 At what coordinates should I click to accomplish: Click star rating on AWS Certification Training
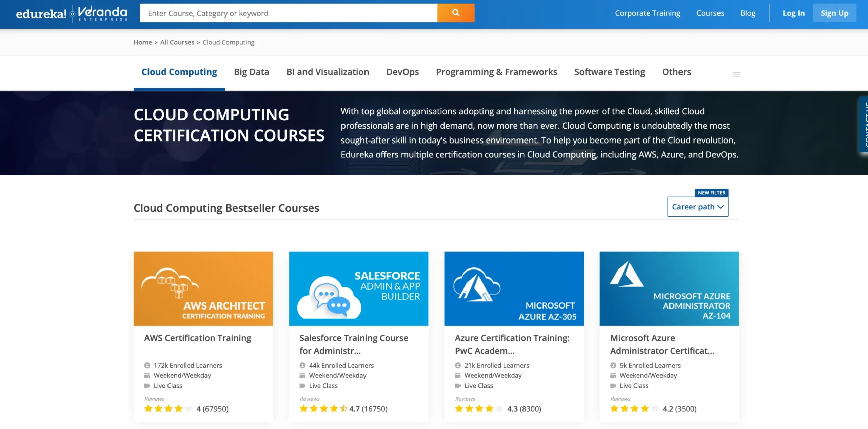pos(168,409)
